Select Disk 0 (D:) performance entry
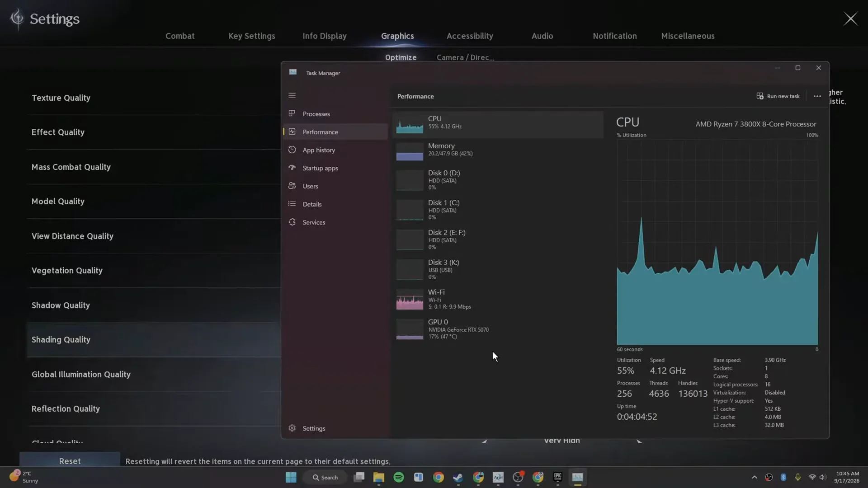868x488 pixels. click(498, 180)
